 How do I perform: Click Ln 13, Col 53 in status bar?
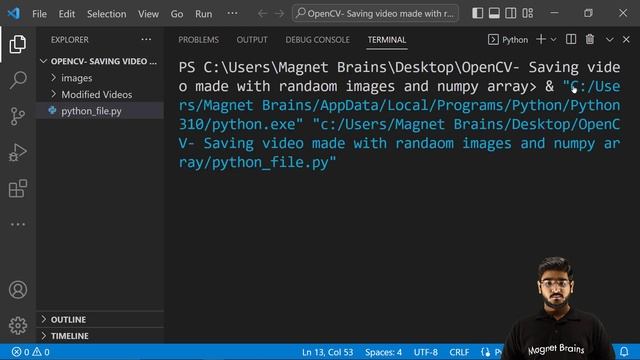click(x=327, y=352)
